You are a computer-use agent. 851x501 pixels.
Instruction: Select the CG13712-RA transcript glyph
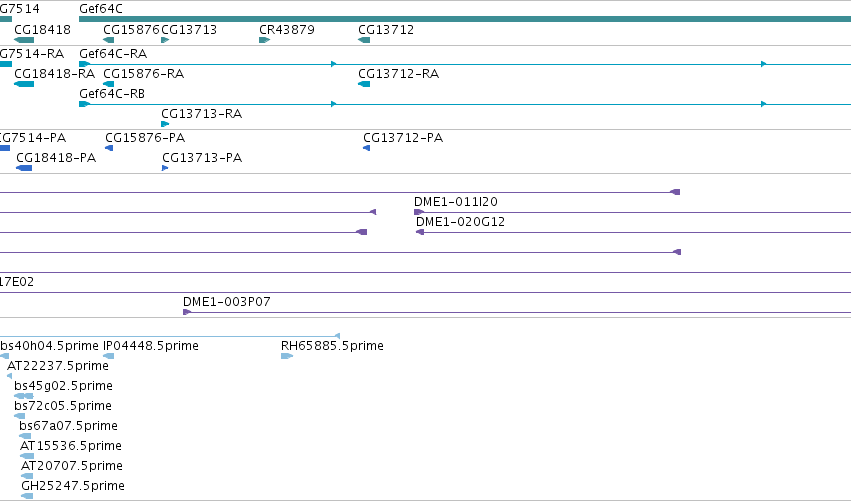[x=364, y=84]
